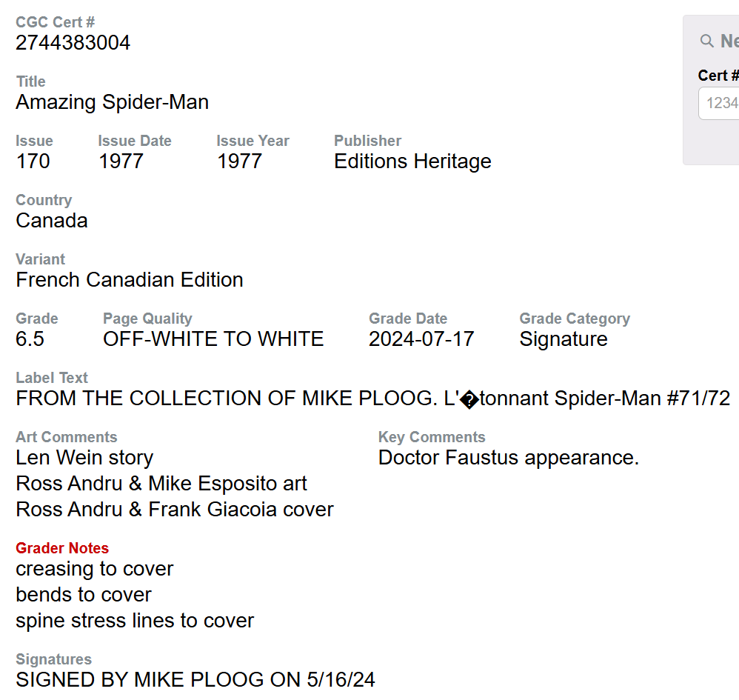Click the Cert # input field
Screen dimensions: 739x700
tap(721, 103)
